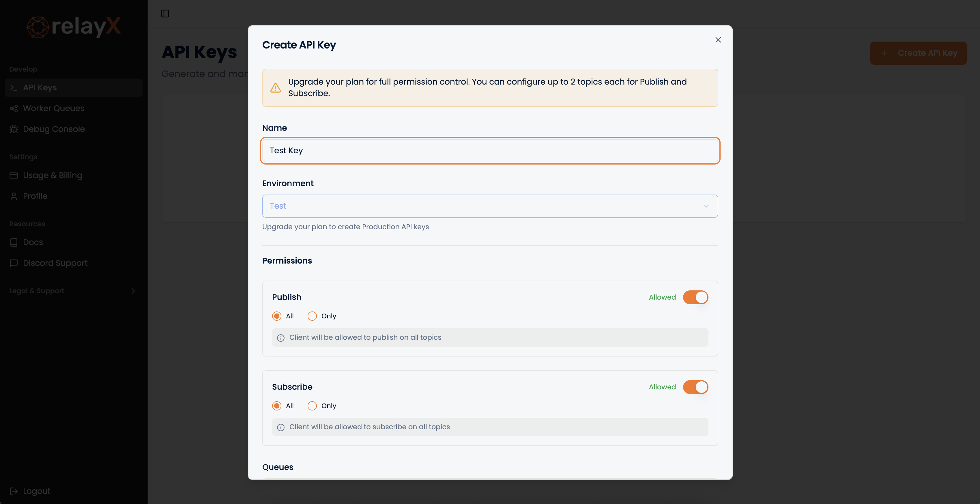The image size is (980, 504).
Task: Open the Environment dropdown
Action: coord(490,206)
